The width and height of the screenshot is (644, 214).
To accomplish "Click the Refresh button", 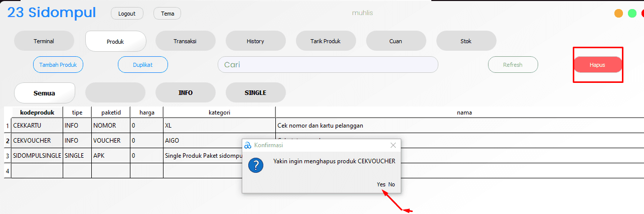I will tap(513, 65).
